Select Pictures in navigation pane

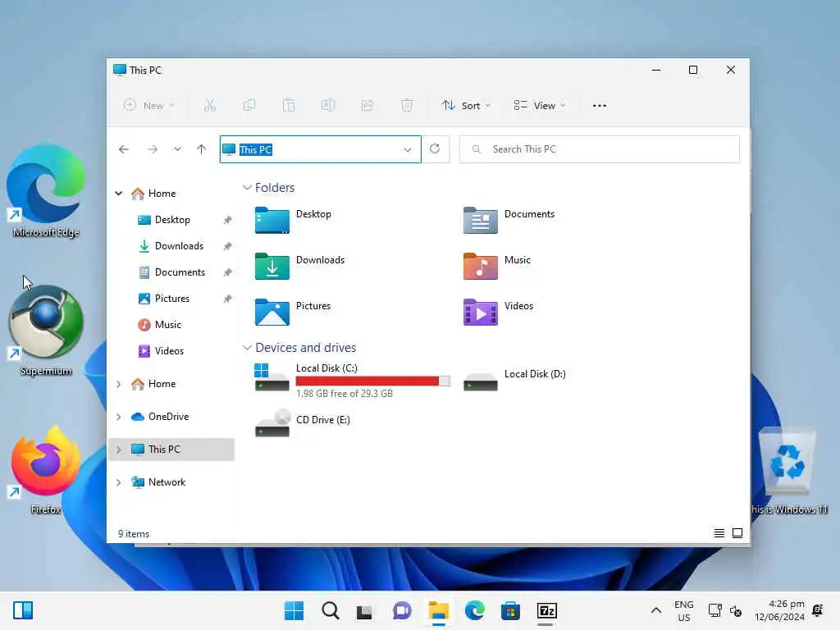[x=171, y=299]
